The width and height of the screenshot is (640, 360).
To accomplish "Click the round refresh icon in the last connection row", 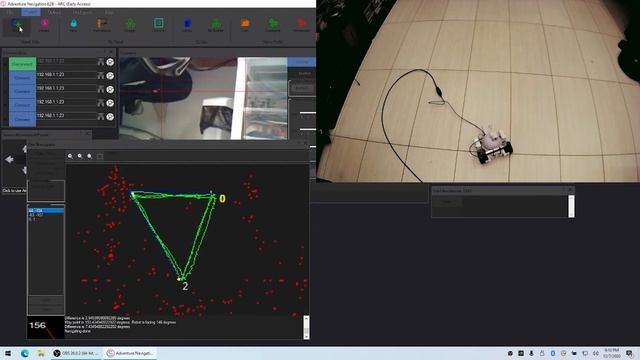I will tap(110, 116).
